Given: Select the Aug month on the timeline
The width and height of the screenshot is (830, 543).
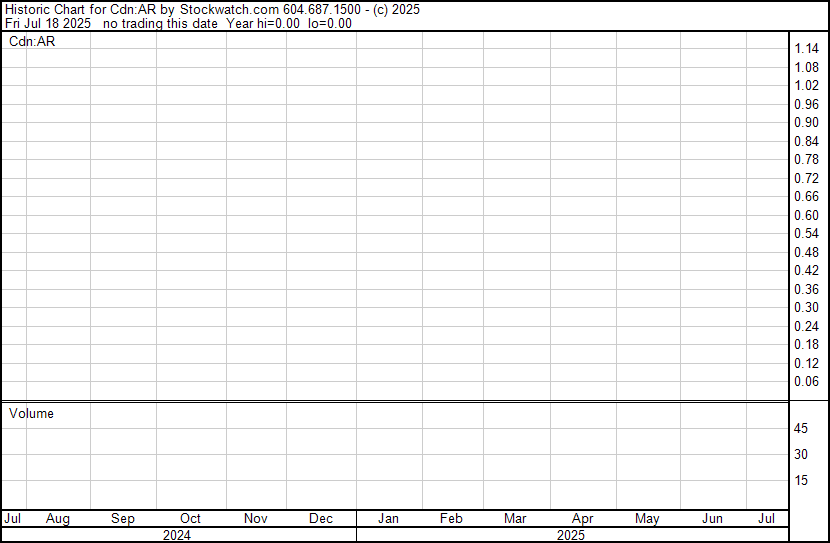Looking at the screenshot, I should (x=58, y=519).
